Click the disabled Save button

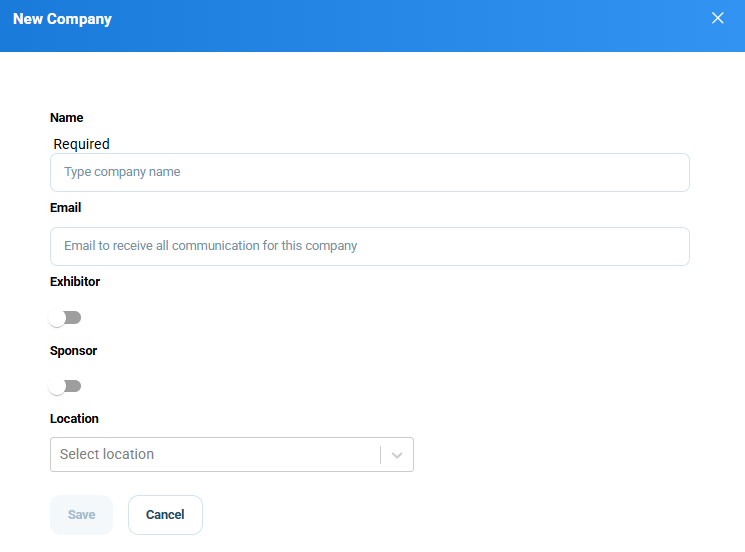[x=81, y=515]
